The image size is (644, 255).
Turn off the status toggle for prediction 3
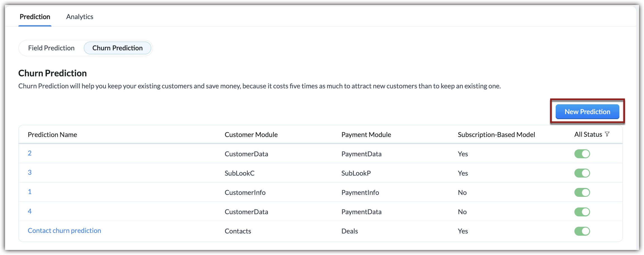click(x=582, y=173)
